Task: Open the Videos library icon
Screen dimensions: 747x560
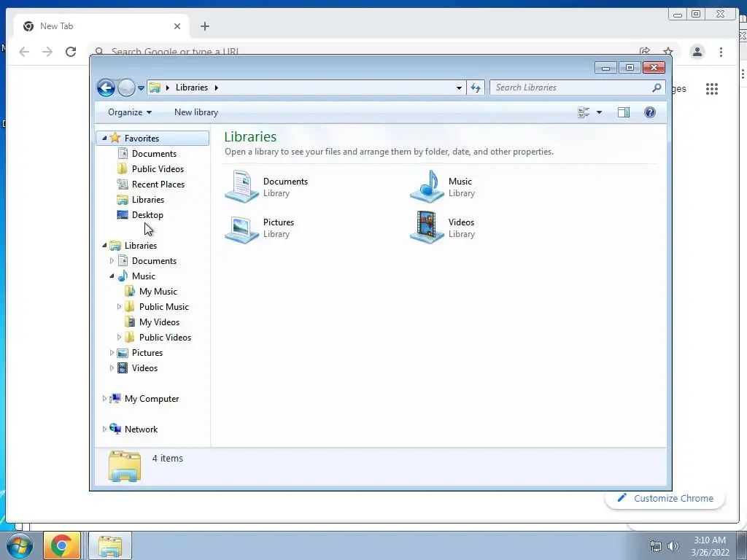Action: coord(427,227)
